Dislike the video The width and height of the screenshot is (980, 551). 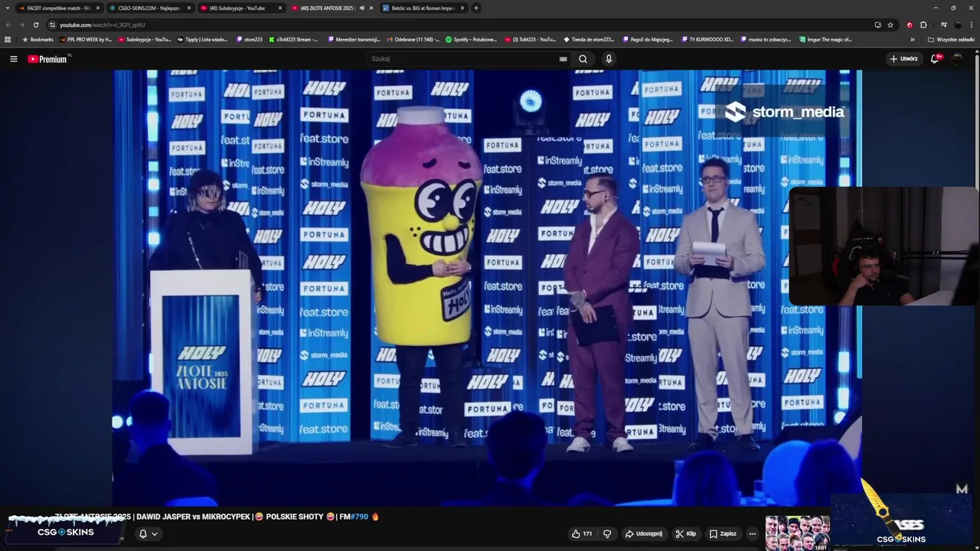coord(607,533)
